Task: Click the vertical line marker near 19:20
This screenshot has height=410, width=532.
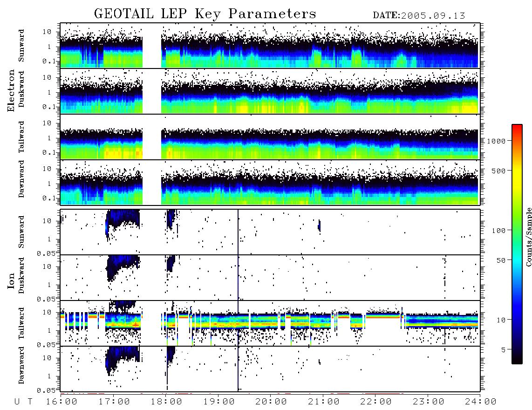Action: (238, 301)
